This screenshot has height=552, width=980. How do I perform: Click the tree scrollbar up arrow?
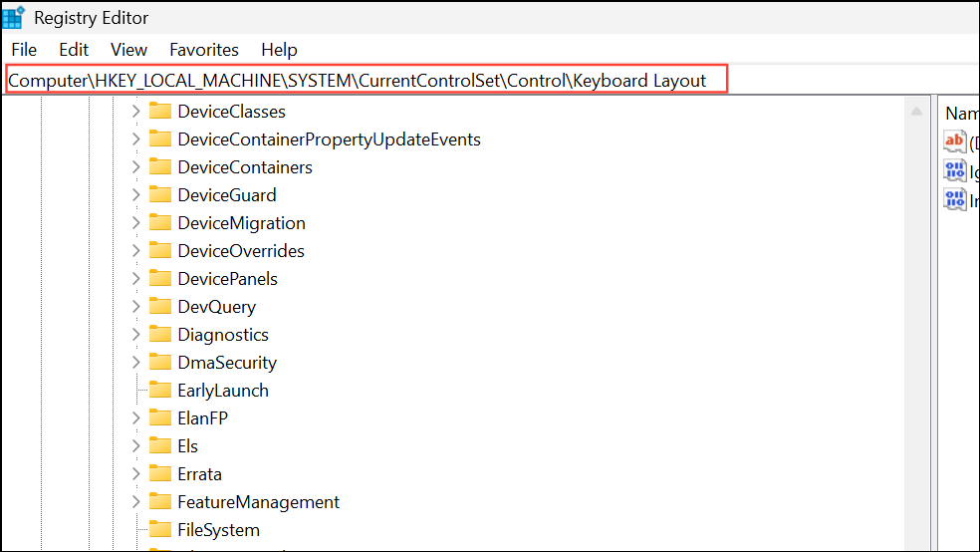(916, 112)
